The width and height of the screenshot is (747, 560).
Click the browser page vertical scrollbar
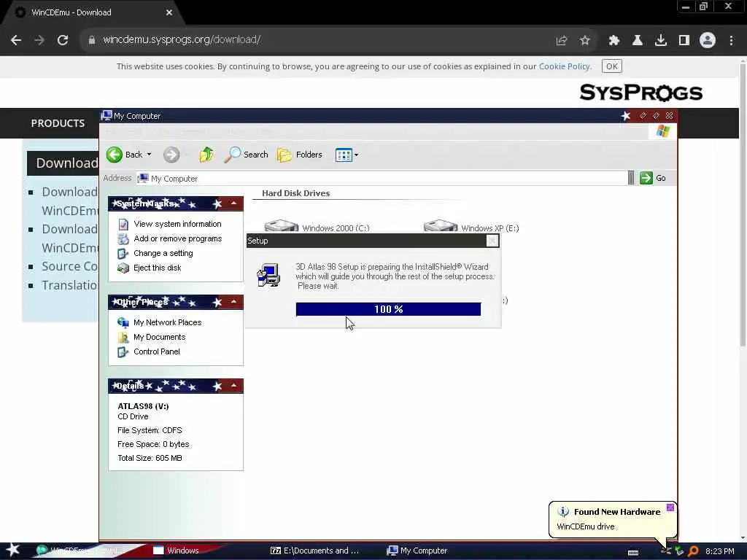tap(742, 205)
